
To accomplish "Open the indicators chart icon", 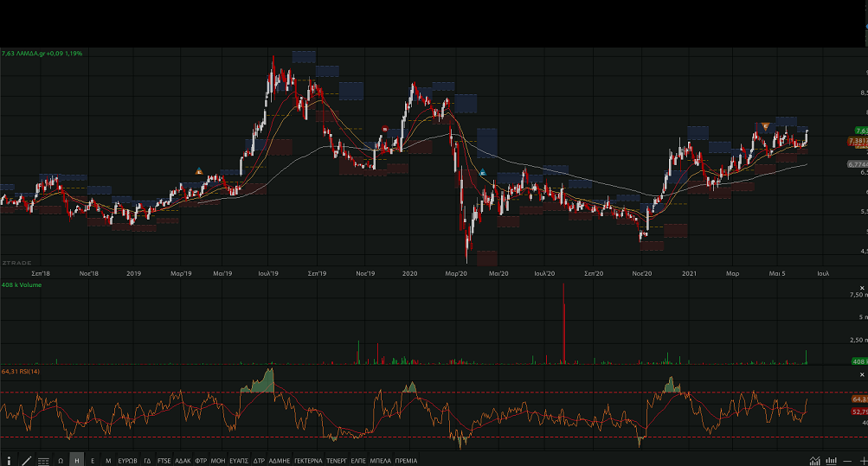I will click(x=814, y=461).
